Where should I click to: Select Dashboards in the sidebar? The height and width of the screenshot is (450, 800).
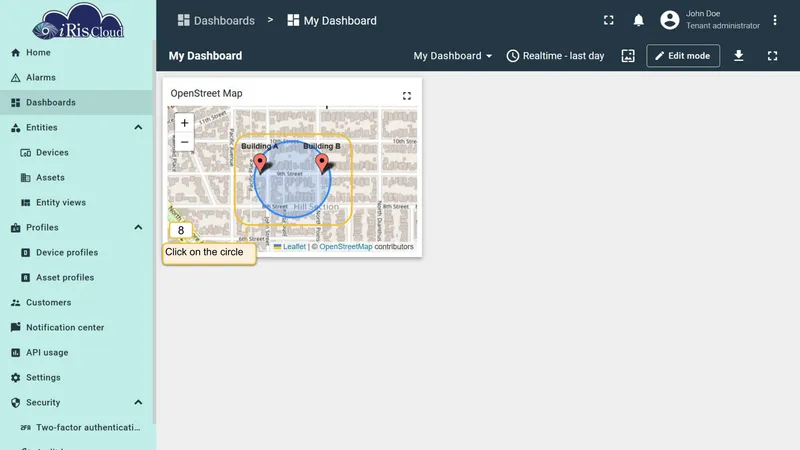tap(77, 103)
